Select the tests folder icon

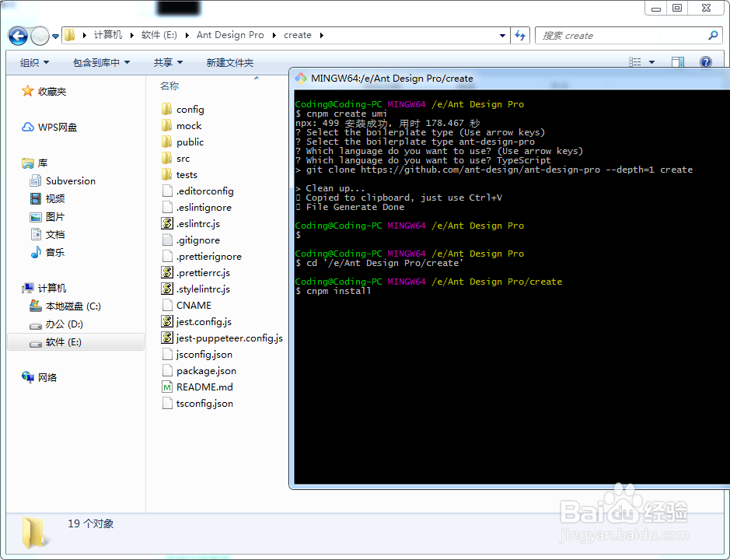(x=166, y=175)
